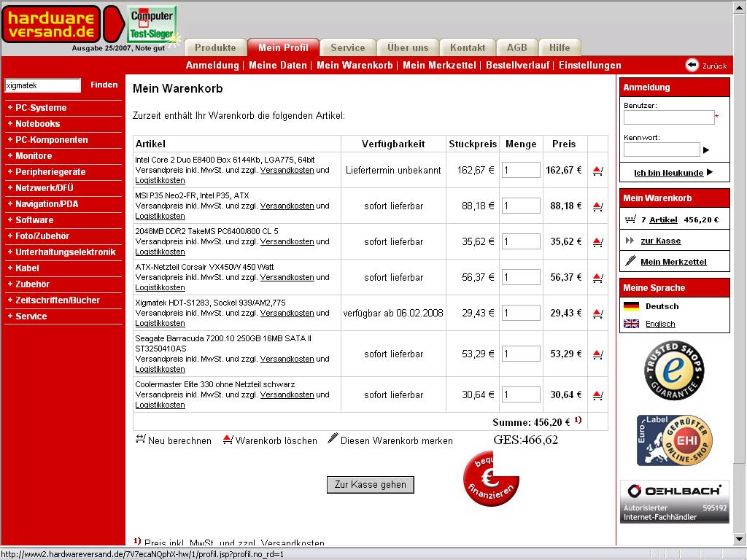Click Versandkosten link in MSI P35 row
The width and height of the screenshot is (747, 560).
click(x=287, y=206)
